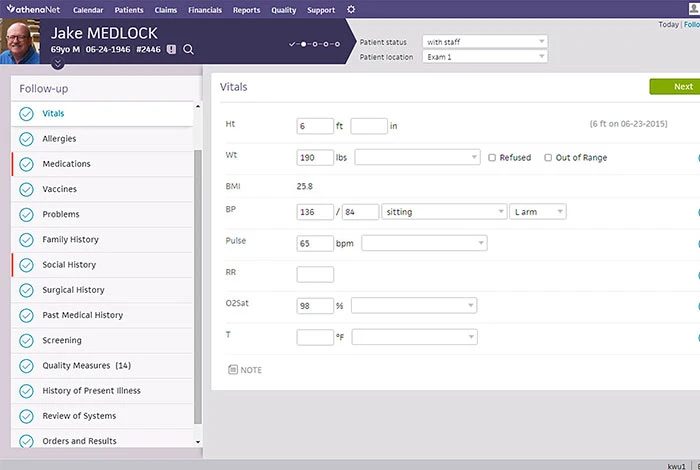Open the Medications section in the sidebar

point(66,164)
